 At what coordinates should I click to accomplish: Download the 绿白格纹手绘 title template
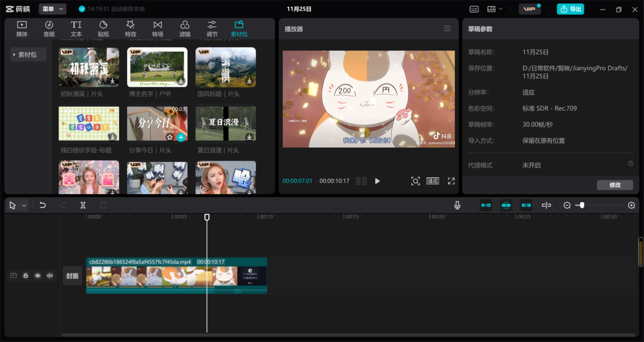pyautogui.click(x=113, y=137)
